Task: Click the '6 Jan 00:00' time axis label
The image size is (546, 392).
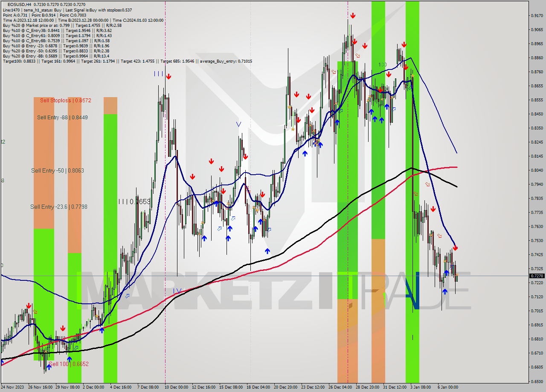Action: [x=447, y=387]
